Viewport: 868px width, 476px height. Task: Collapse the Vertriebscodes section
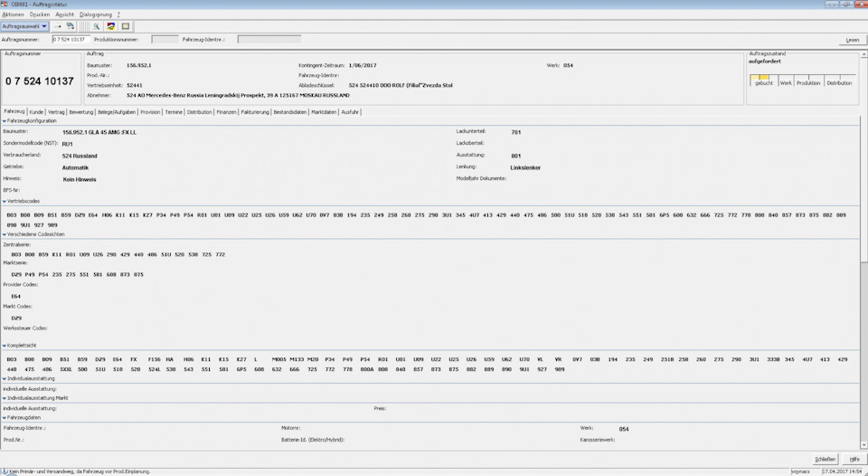(5, 201)
